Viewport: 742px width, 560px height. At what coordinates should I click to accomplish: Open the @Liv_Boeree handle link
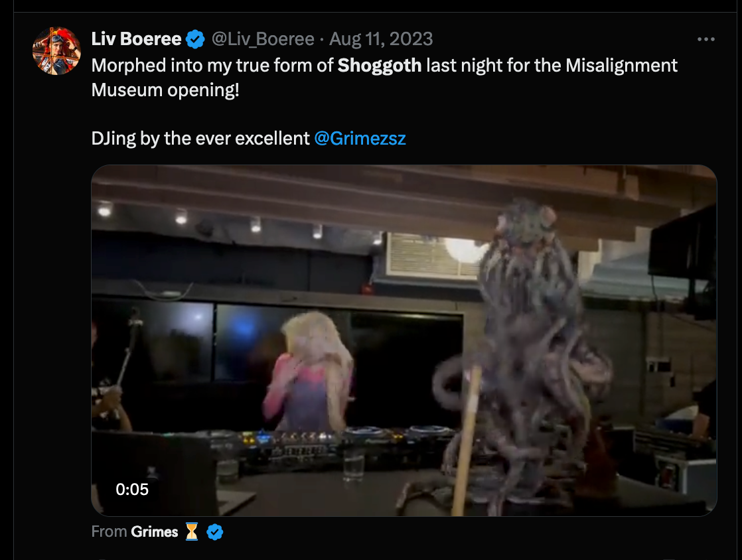pyautogui.click(x=263, y=38)
